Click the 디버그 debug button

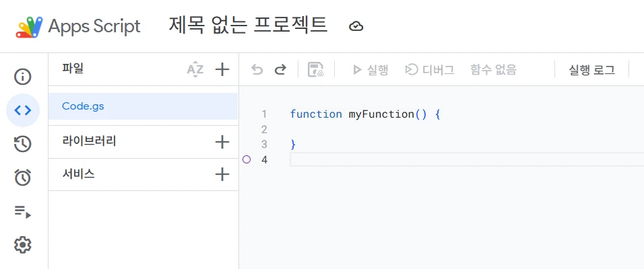[x=429, y=69]
